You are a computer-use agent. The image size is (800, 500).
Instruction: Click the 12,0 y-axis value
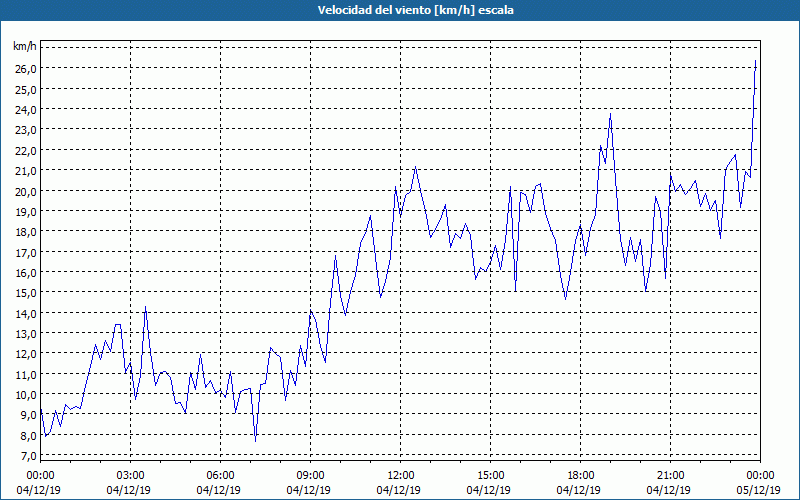coord(26,354)
